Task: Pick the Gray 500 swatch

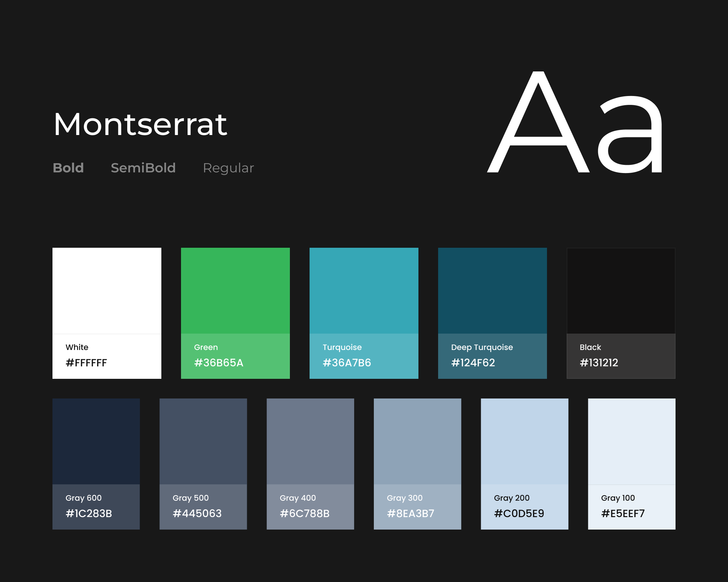Action: pyautogui.click(x=203, y=441)
